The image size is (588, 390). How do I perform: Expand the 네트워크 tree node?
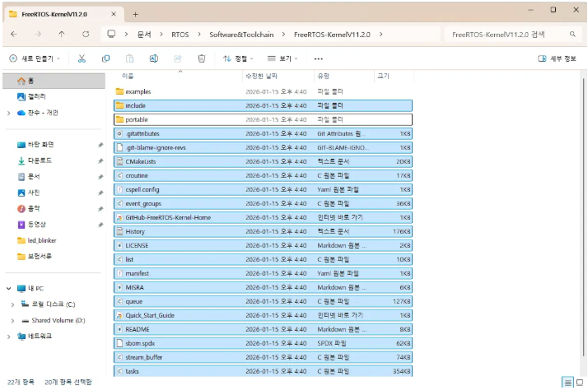coord(8,337)
